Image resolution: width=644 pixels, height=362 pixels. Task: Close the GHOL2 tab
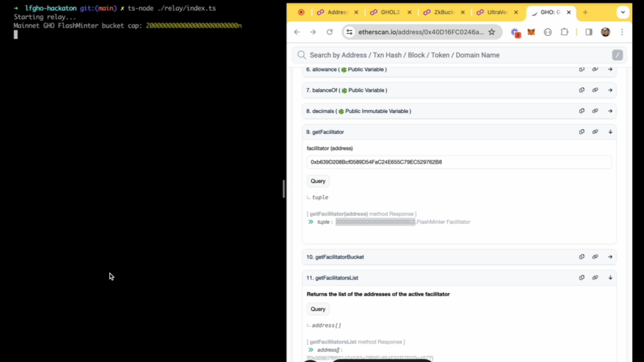[409, 13]
